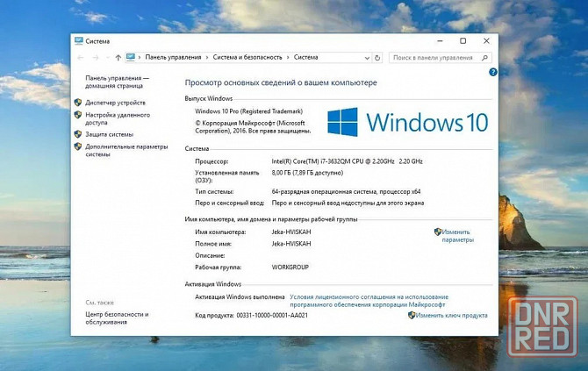Click the shield icon beside Диспетчер устройств
This screenshot has width=588, height=371.
click(x=78, y=103)
